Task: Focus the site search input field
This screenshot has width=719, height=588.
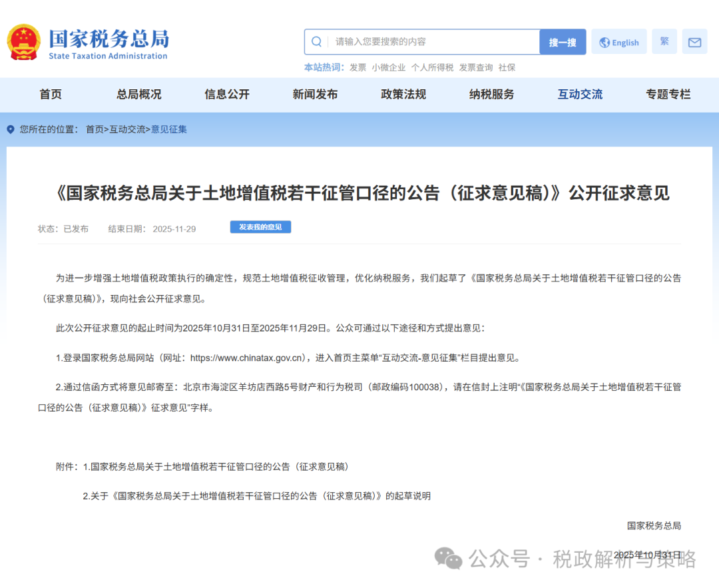Action: coord(433,42)
